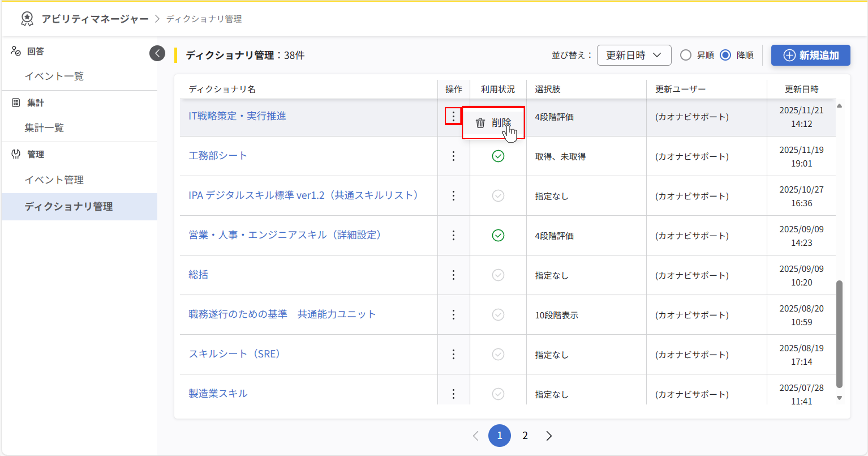Click the 回答 (answers) sidebar icon

(x=16, y=51)
